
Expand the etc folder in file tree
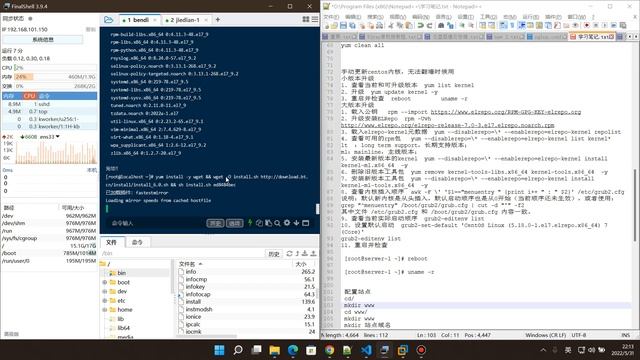(x=105, y=301)
